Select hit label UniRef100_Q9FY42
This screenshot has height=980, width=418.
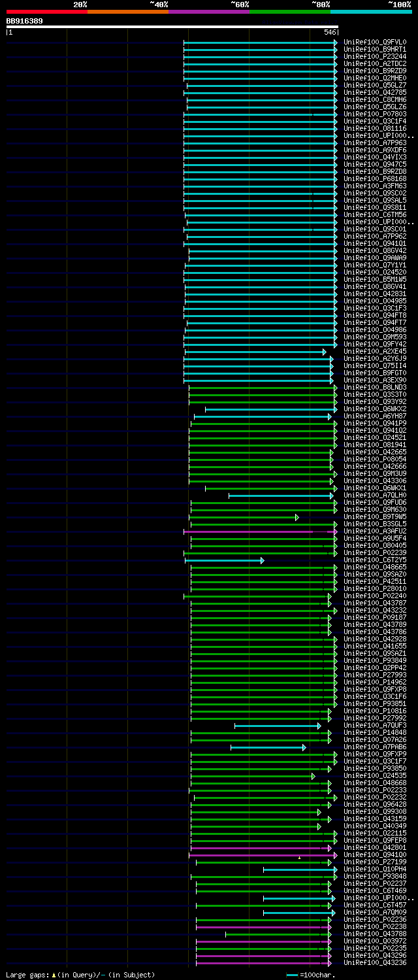tap(375, 344)
